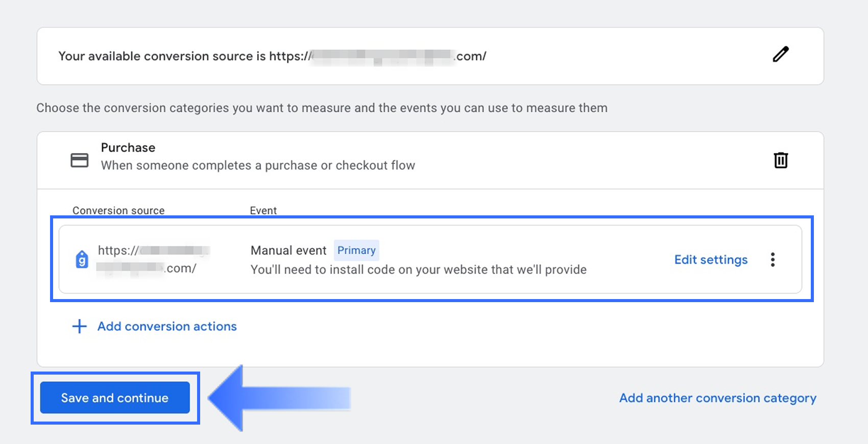Click the credit card Purchase icon
The height and width of the screenshot is (444, 868).
tap(80, 160)
